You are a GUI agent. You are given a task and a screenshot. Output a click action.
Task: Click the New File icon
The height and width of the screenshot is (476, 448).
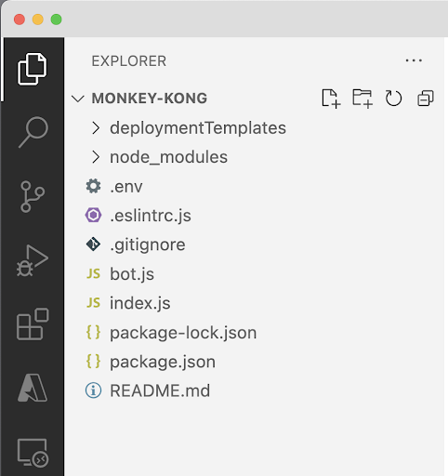click(331, 99)
